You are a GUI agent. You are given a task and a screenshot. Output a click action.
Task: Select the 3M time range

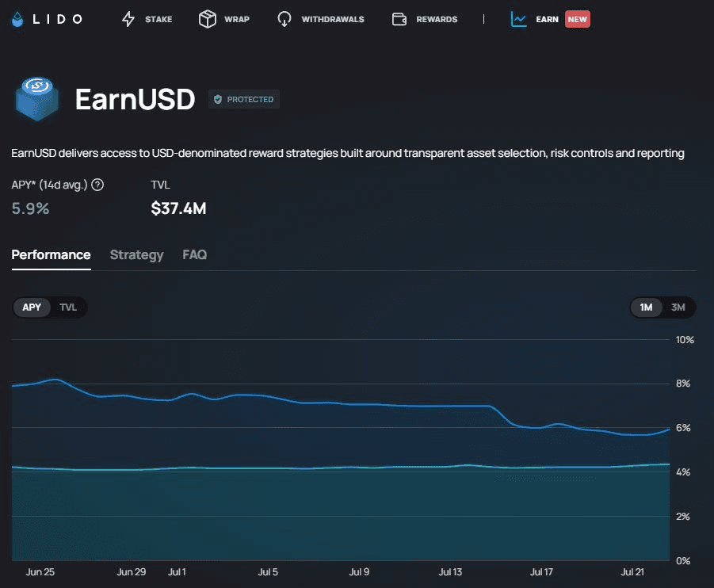click(x=678, y=307)
